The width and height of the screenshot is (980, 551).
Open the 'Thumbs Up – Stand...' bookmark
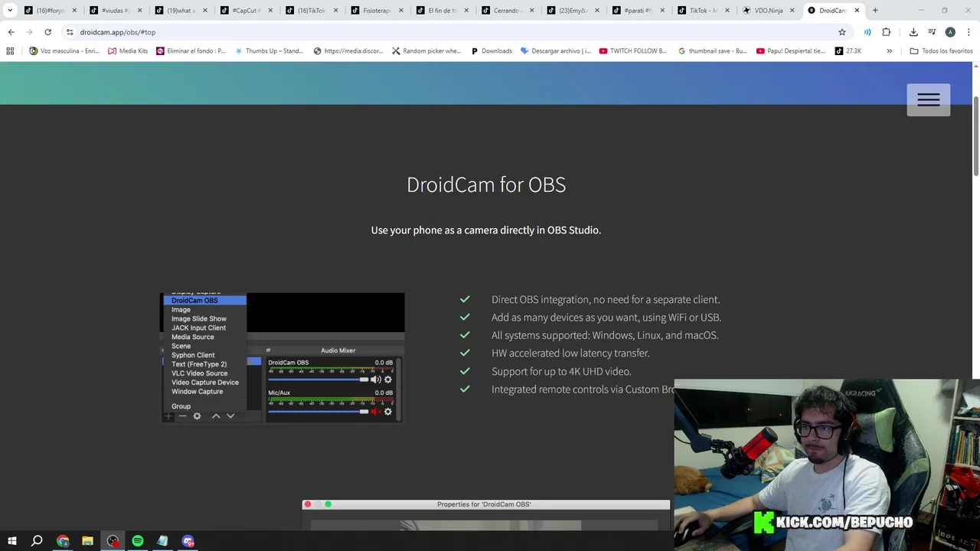[x=269, y=51]
